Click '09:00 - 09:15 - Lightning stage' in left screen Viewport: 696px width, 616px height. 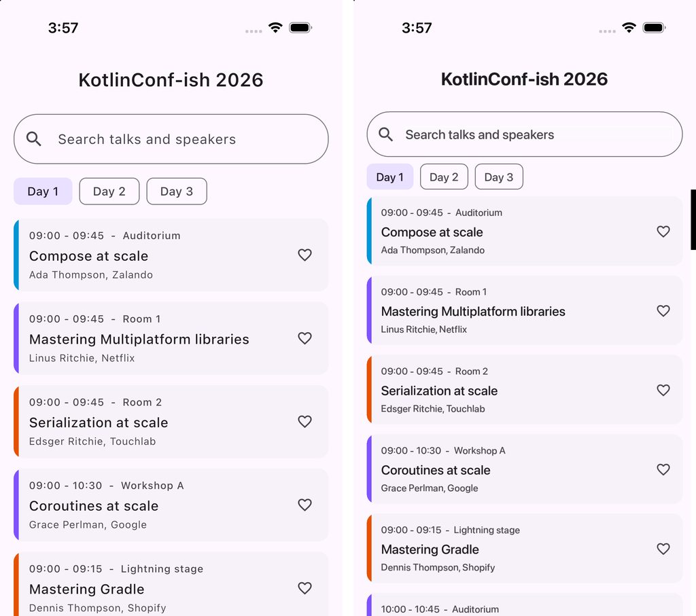click(116, 569)
